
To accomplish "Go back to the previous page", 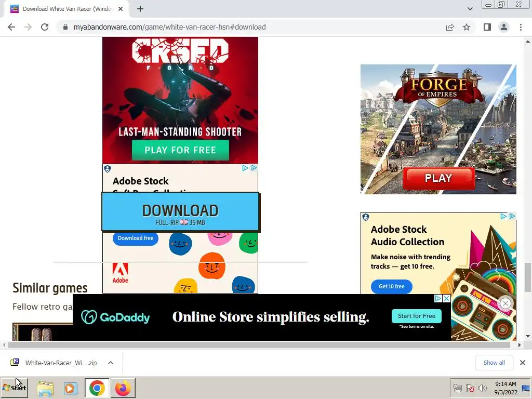I will point(11,27).
